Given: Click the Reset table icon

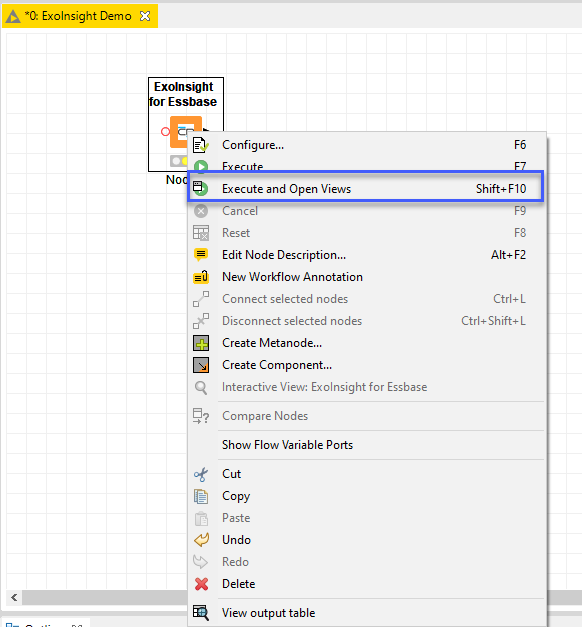Looking at the screenshot, I should click(201, 233).
